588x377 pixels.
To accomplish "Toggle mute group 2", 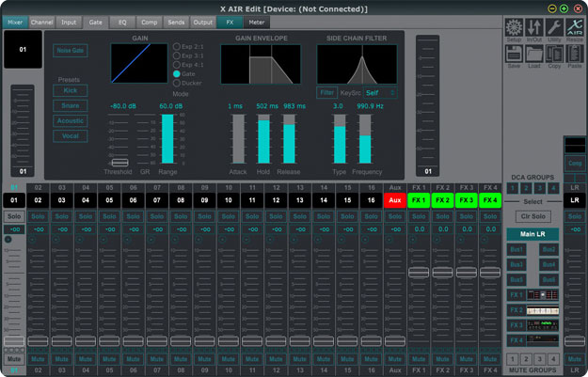I will (x=526, y=359).
